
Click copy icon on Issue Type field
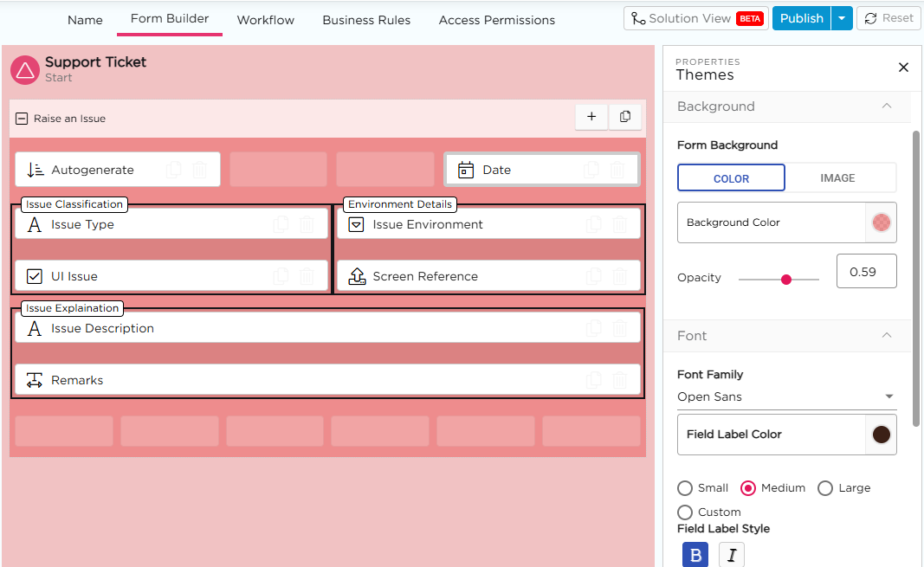[x=281, y=224]
